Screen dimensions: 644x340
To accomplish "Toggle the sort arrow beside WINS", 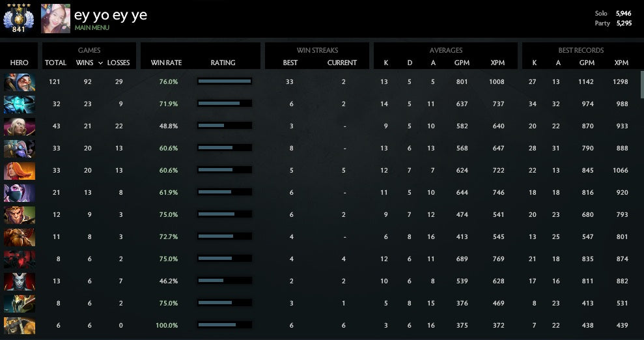I will (x=100, y=63).
